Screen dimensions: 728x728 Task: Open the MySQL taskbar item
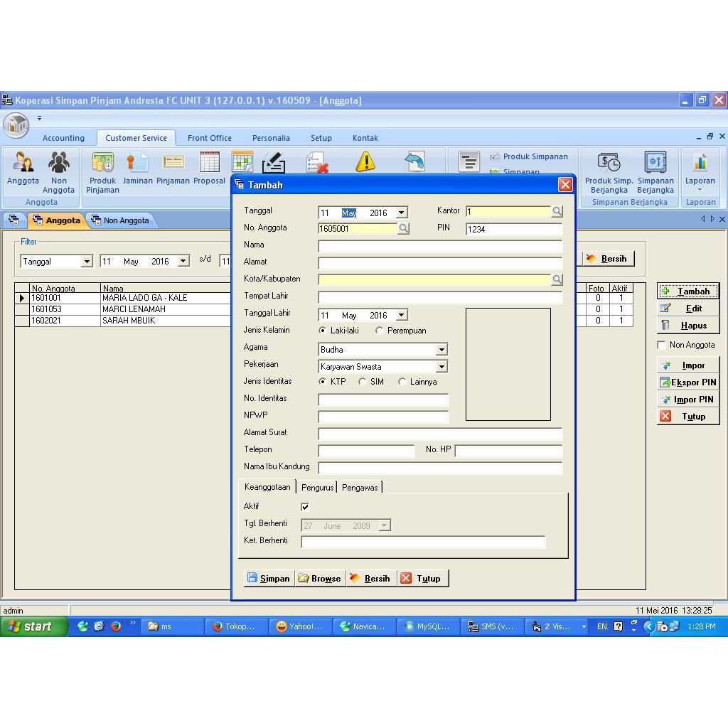pos(427,626)
